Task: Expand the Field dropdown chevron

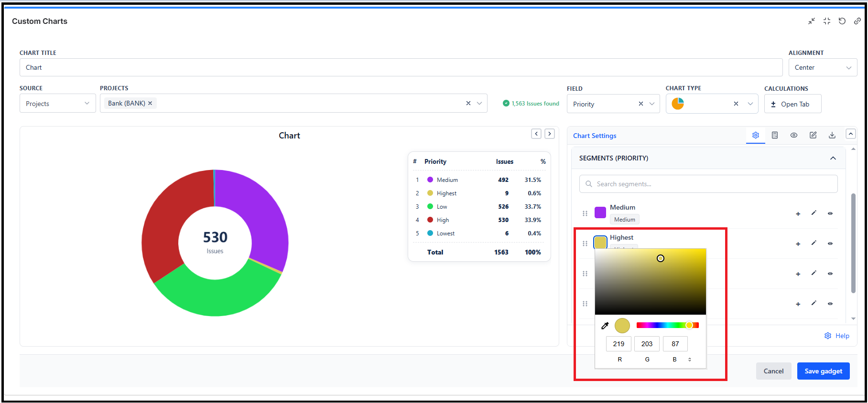Action: click(x=652, y=104)
